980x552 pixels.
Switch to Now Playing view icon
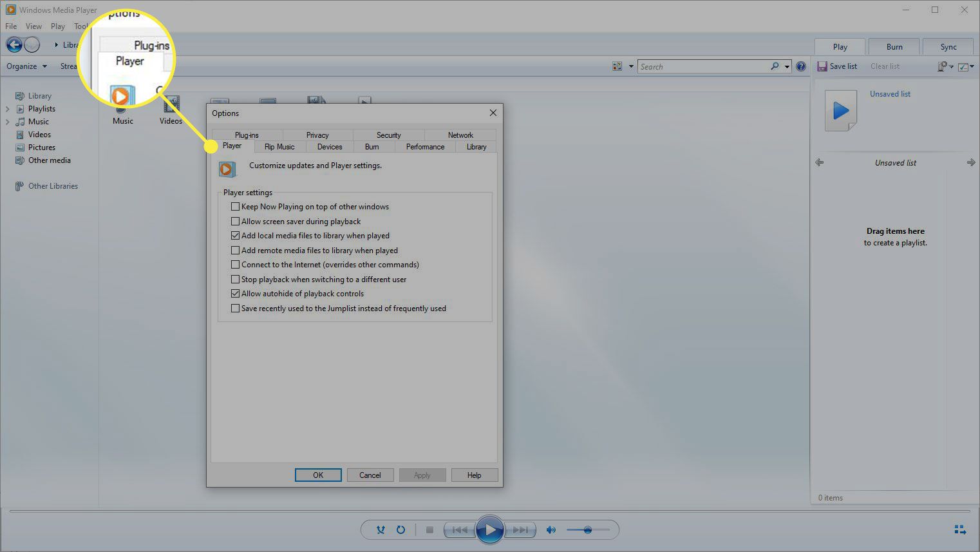pyautogui.click(x=960, y=529)
